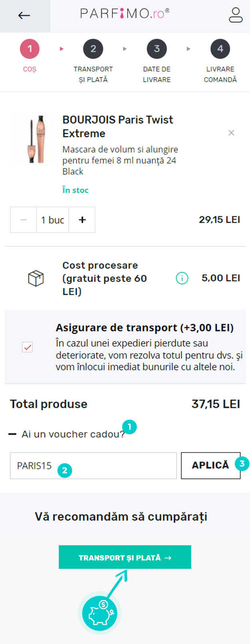This screenshot has width=250, height=644.
Task: Select step 2 TRANSPORT ȘI PLATĂ
Action: tap(93, 61)
